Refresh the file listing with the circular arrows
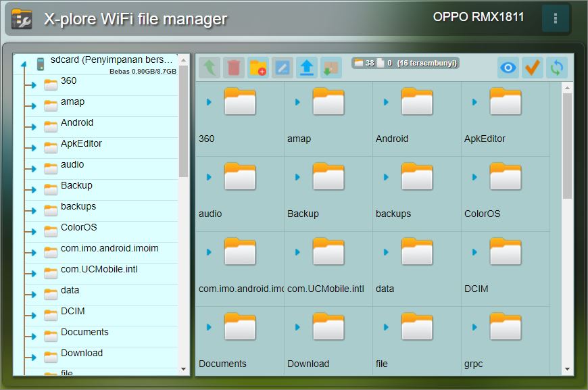 556,68
